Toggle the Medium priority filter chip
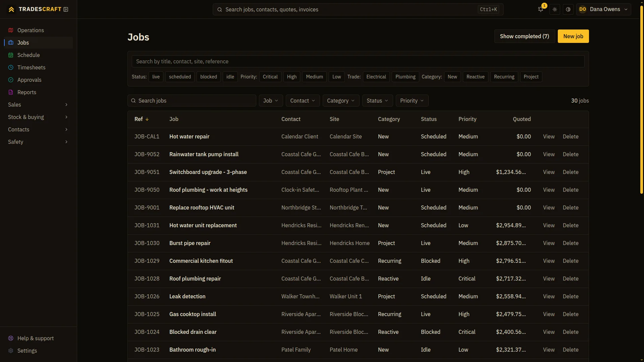Image resolution: width=644 pixels, height=362 pixels. [314, 77]
